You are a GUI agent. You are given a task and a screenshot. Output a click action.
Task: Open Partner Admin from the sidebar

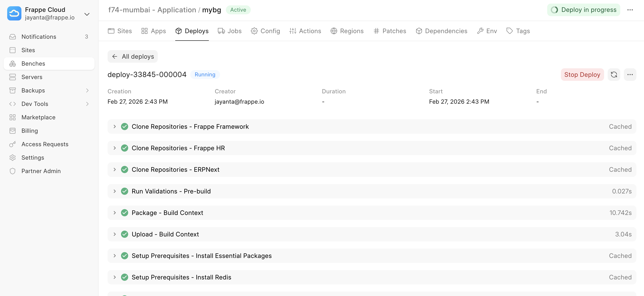click(41, 171)
